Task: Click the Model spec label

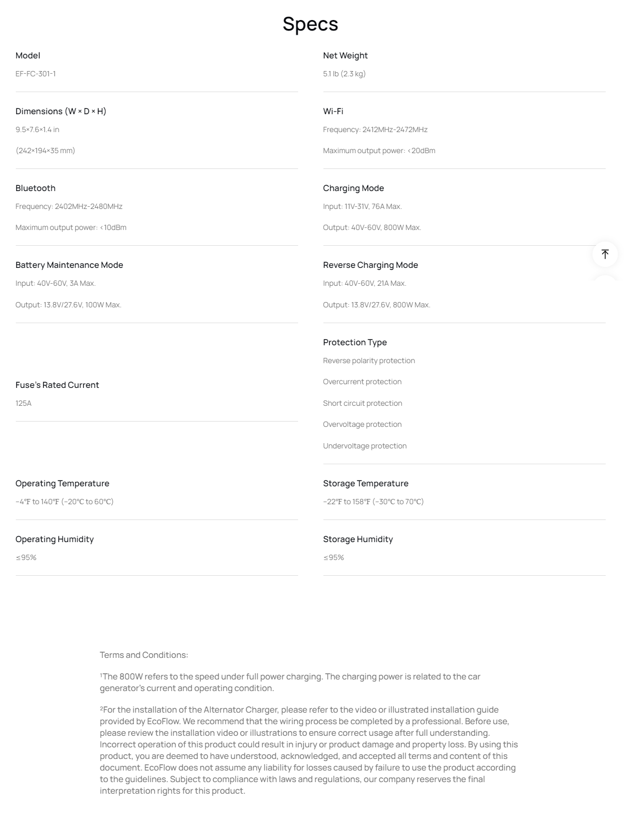Action: click(28, 56)
